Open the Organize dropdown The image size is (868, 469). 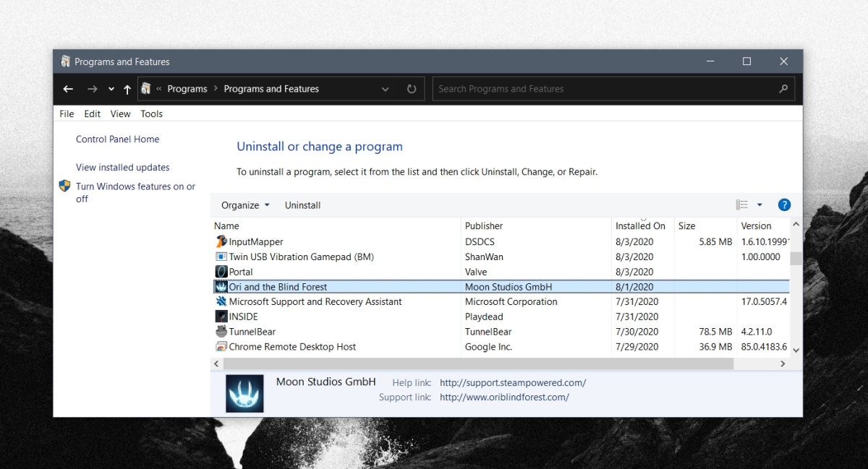click(244, 205)
